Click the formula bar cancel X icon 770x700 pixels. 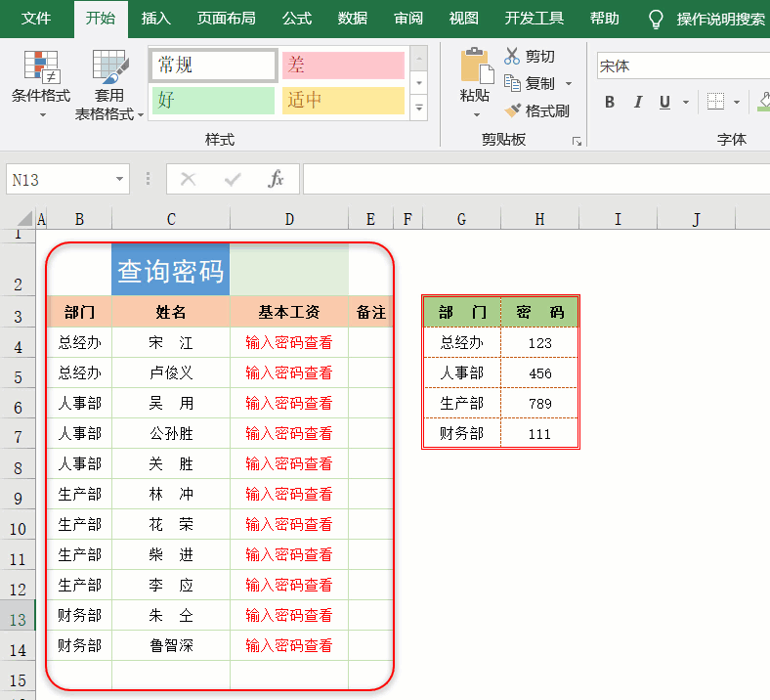pyautogui.click(x=188, y=179)
